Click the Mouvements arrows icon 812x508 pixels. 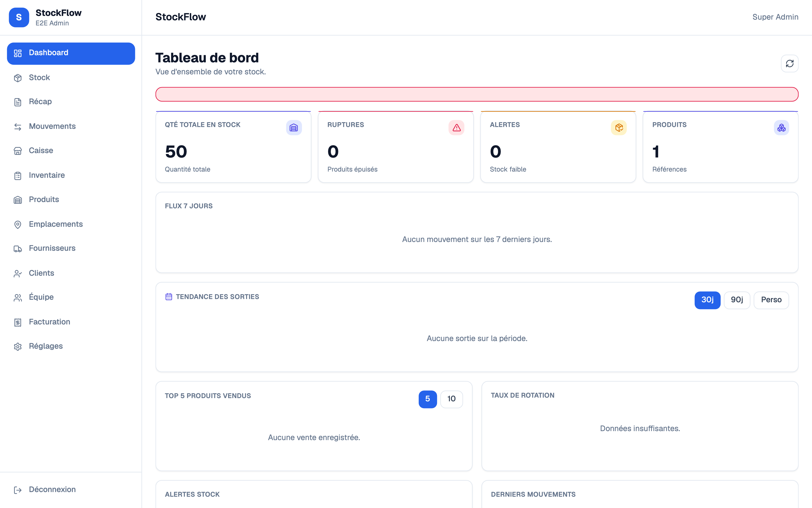coord(18,127)
